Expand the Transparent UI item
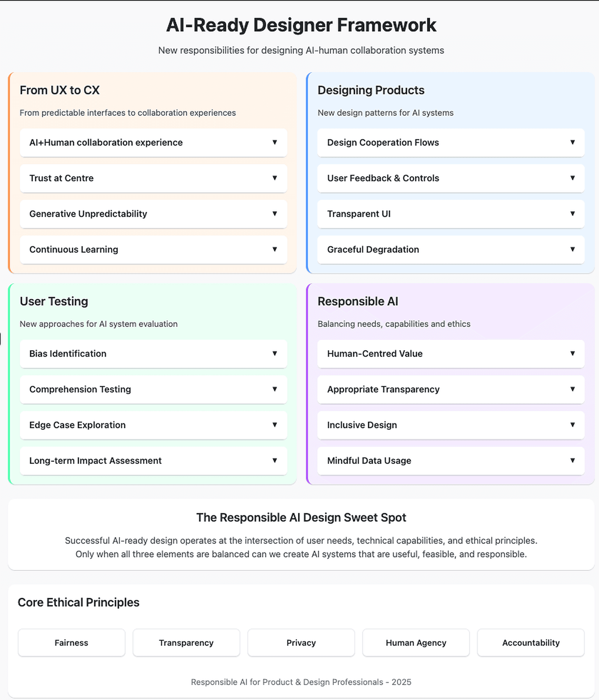The height and width of the screenshot is (700, 599). tap(451, 214)
